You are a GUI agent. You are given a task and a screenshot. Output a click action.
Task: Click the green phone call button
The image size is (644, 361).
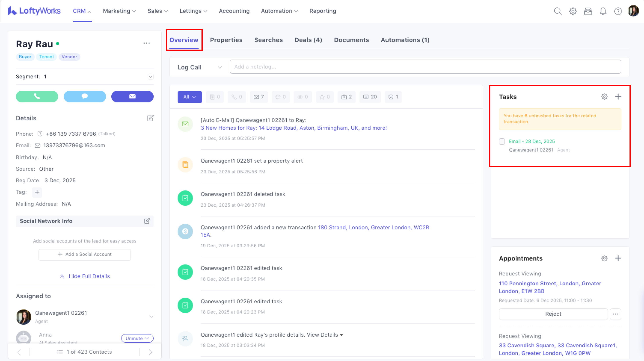(x=37, y=97)
